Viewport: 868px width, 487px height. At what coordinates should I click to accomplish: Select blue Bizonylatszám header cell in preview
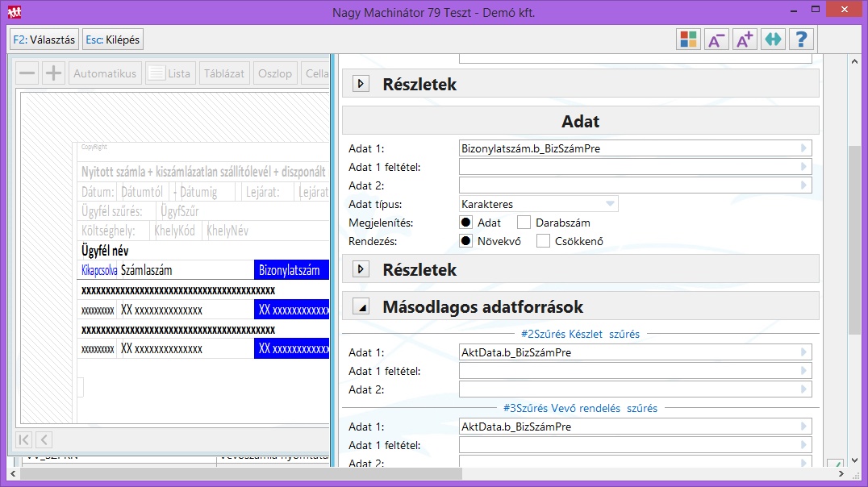[x=292, y=270]
